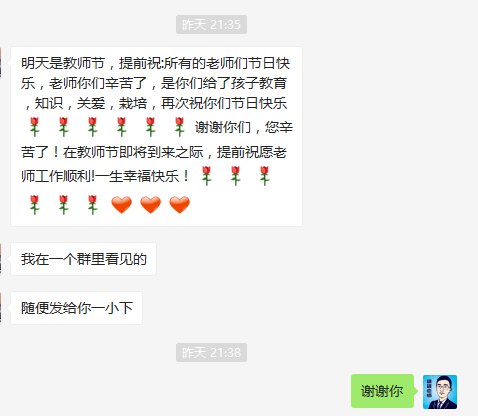Image resolution: width=478 pixels, height=416 pixels.
Task: Click the first rose emoji below 知识
Action: [35, 127]
